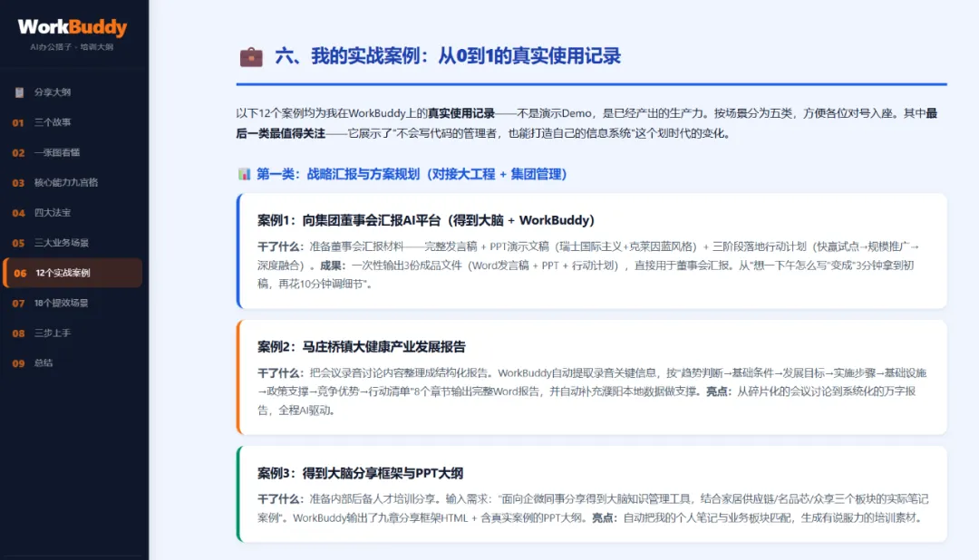Click the WorkBuddy logo in sidebar
This screenshot has width=979, height=560.
click(x=73, y=27)
